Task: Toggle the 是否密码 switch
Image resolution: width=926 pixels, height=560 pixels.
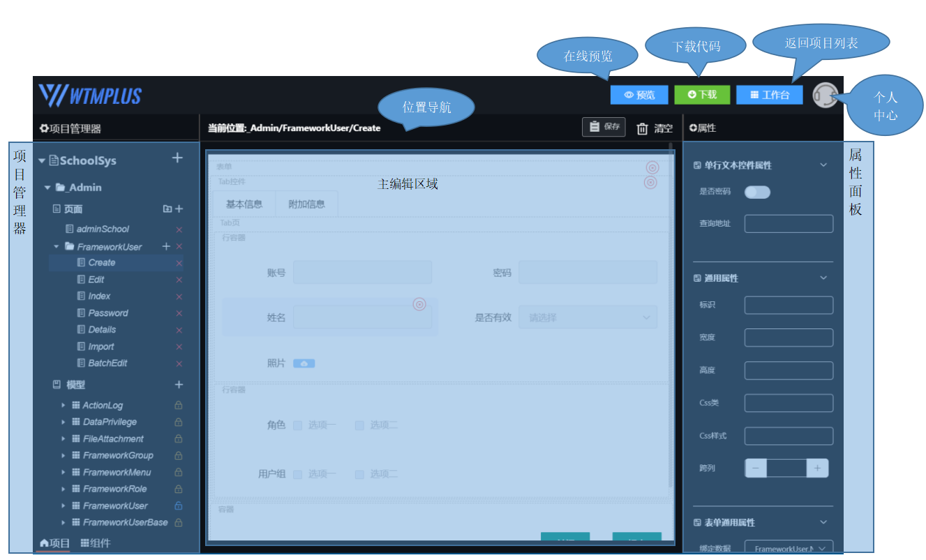Action: (x=757, y=191)
